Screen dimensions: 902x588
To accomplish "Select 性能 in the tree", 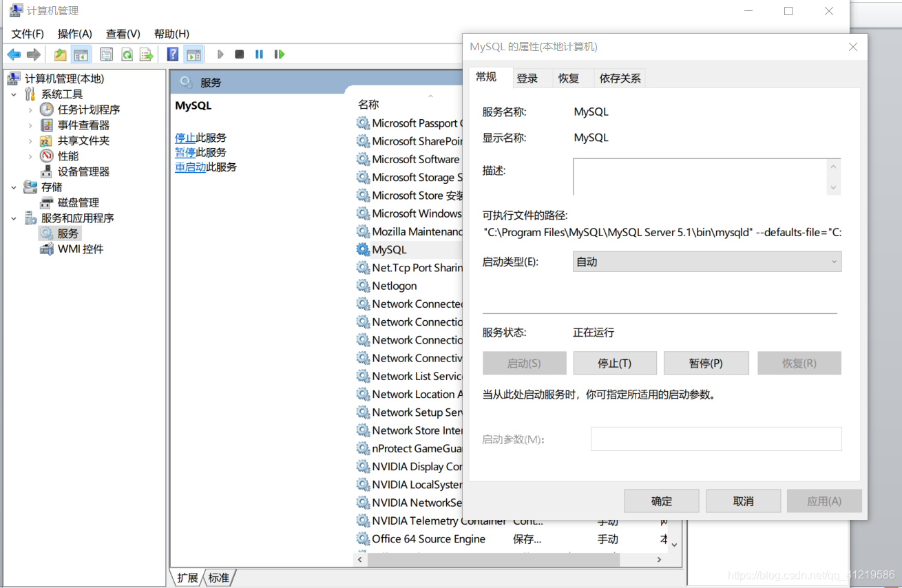I will pyautogui.click(x=68, y=156).
